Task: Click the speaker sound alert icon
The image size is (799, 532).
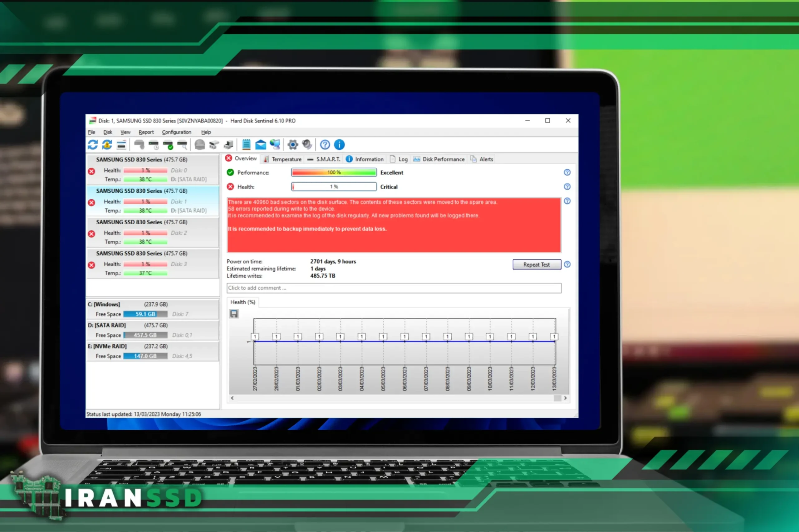Action: click(x=307, y=145)
